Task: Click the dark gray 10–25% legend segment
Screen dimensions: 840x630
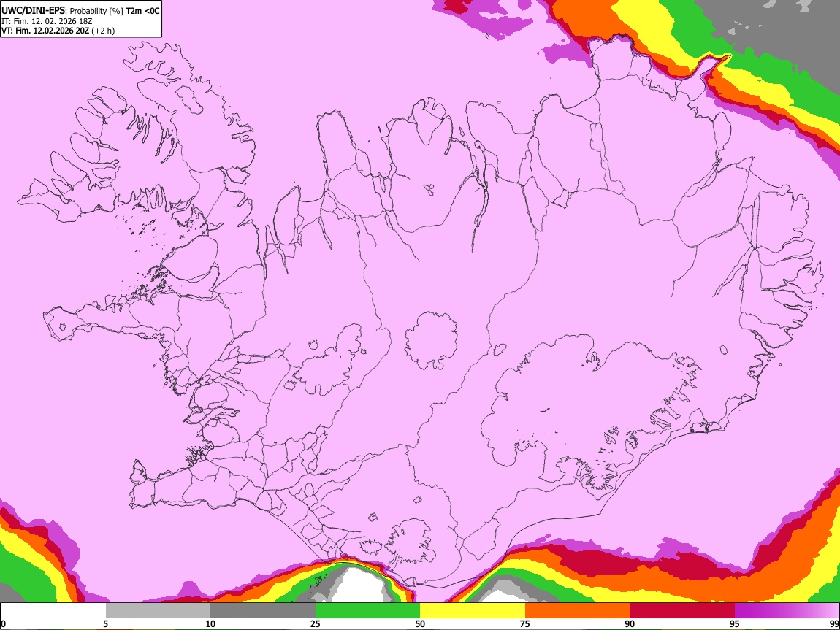Action: click(263, 611)
